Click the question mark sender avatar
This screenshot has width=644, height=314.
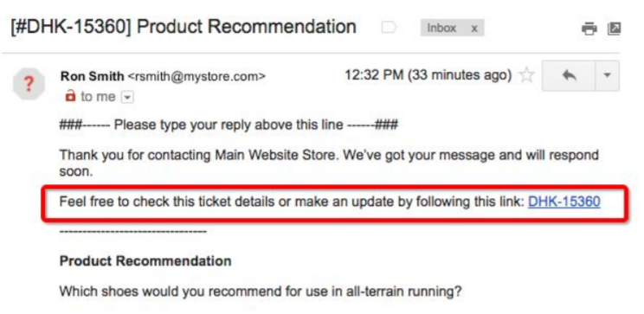coord(29,84)
